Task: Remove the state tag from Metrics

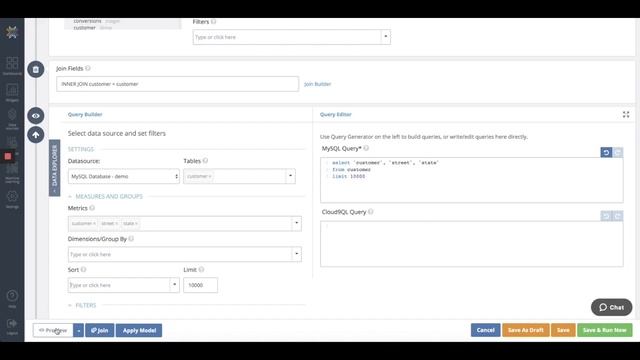Action: pos(136,224)
